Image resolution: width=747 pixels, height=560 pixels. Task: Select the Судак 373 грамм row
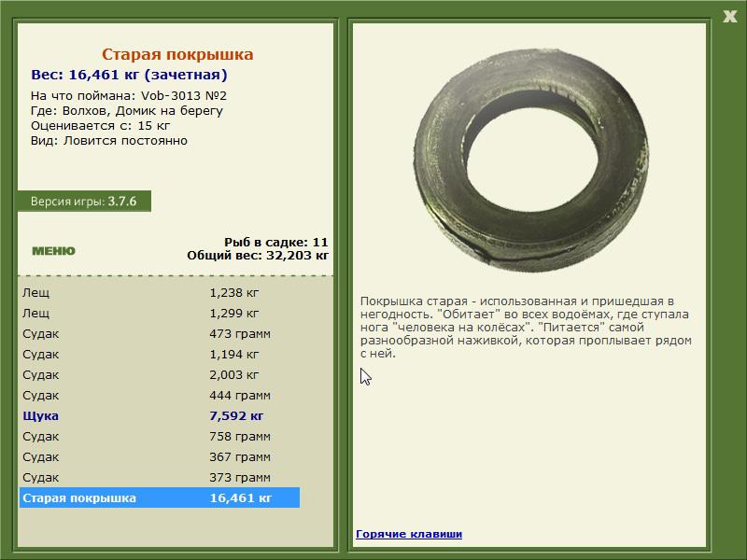(x=160, y=477)
